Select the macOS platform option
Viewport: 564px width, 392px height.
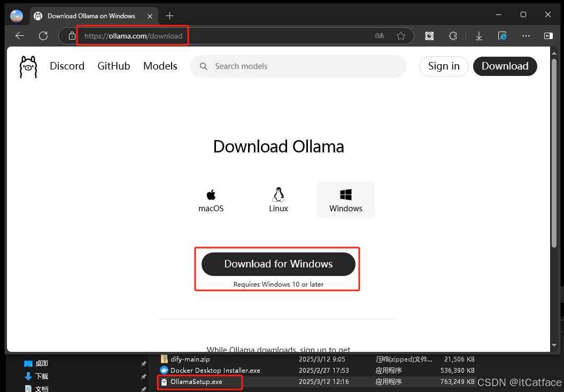tap(211, 200)
